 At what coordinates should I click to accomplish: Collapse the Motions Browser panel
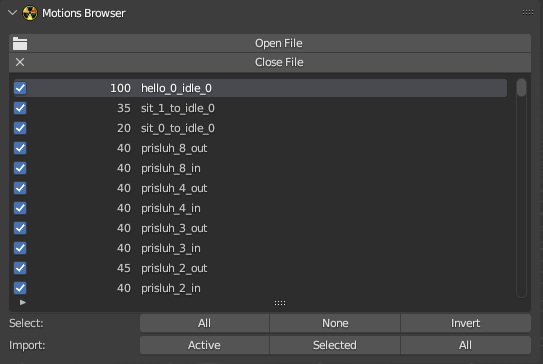[x=12, y=13]
